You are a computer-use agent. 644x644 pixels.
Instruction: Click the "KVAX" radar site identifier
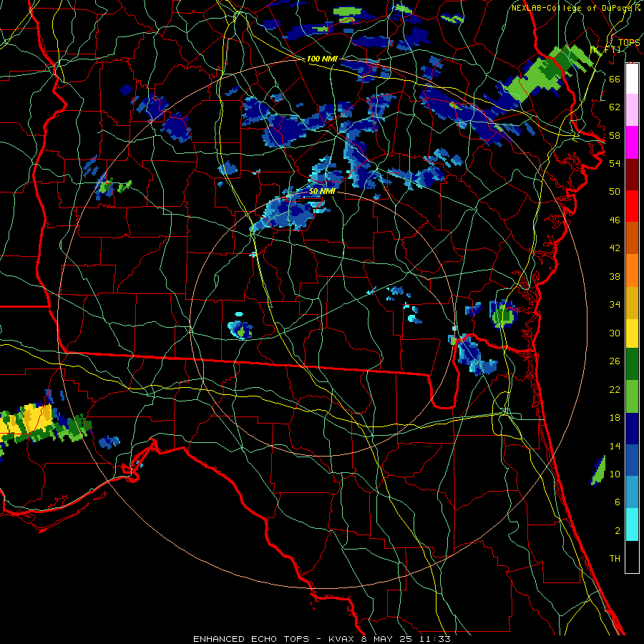(341, 639)
